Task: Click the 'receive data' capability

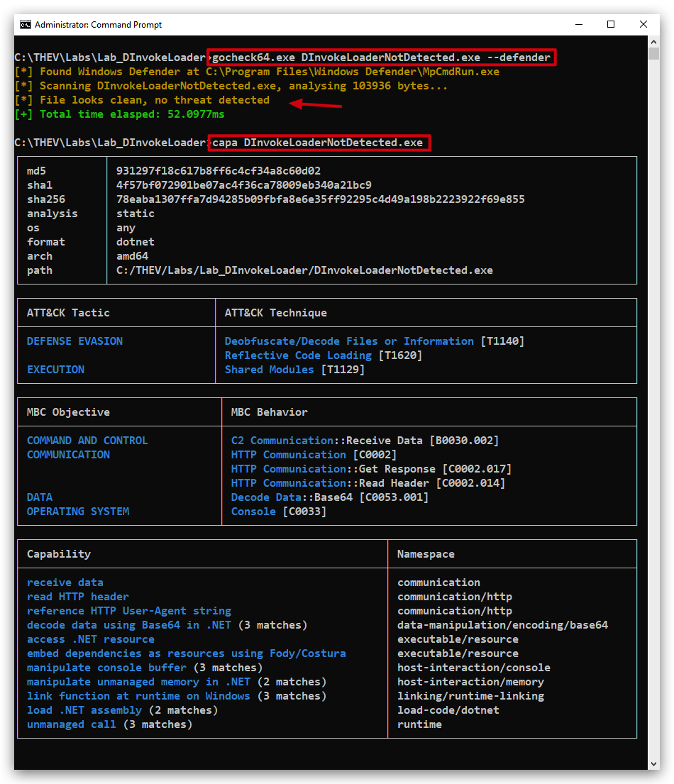Action: 65,583
